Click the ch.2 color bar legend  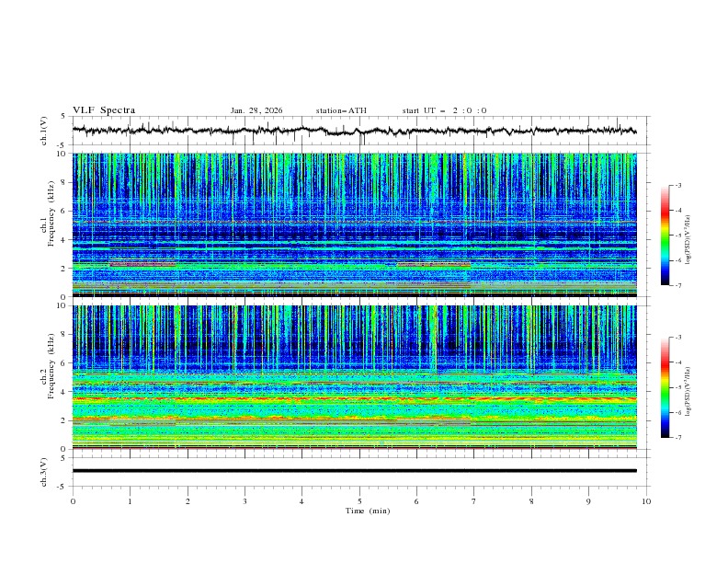point(665,387)
